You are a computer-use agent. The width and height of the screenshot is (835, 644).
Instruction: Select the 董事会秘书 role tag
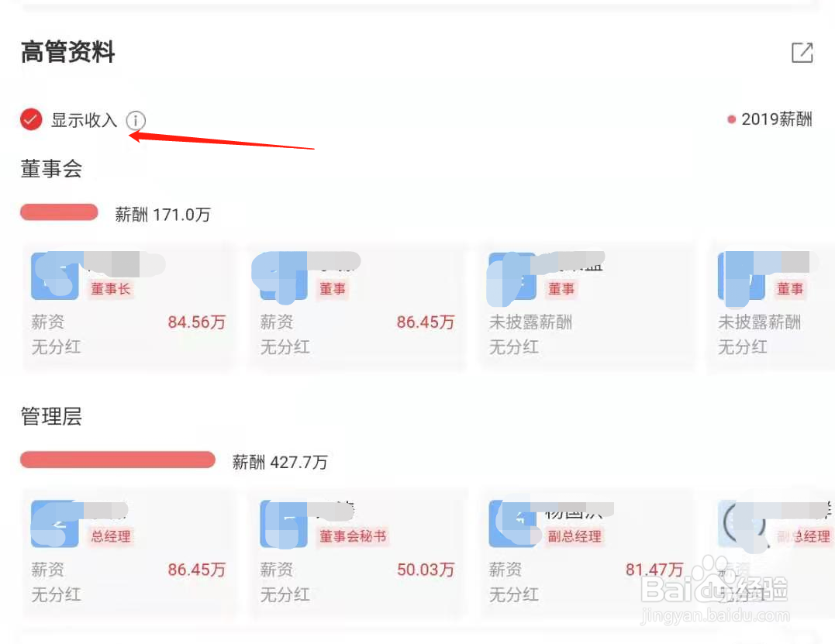(x=353, y=536)
